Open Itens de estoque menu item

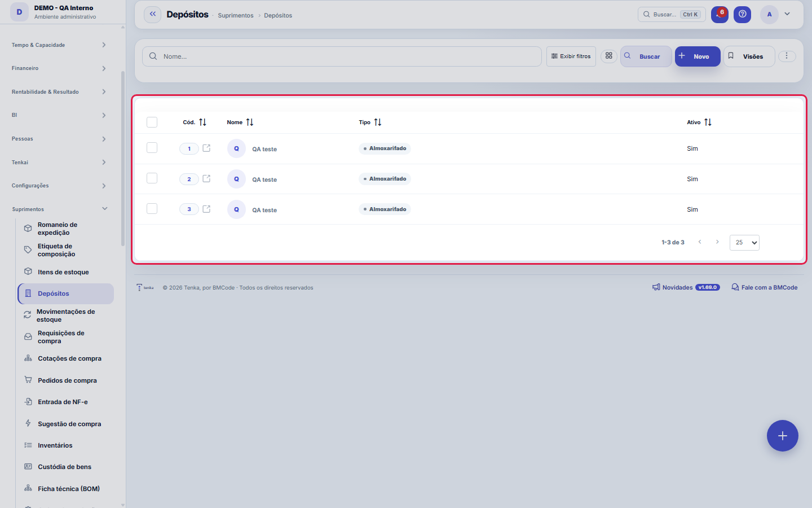pos(65,272)
